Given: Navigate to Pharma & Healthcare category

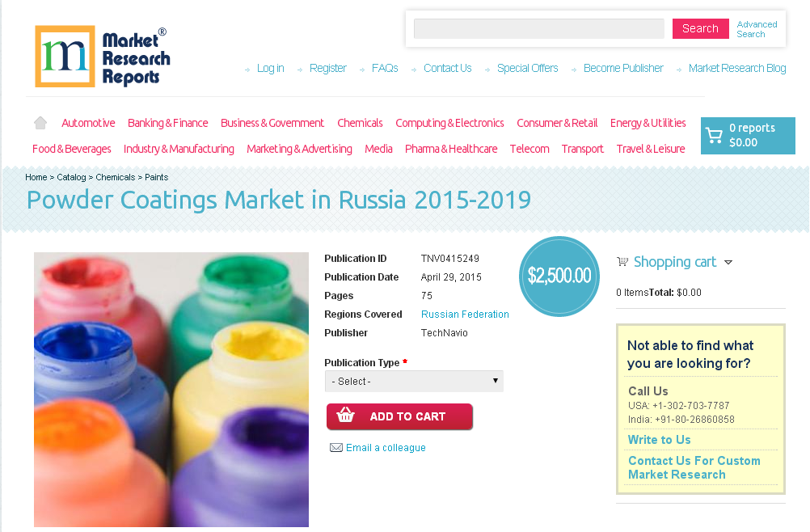Looking at the screenshot, I should [x=450, y=149].
